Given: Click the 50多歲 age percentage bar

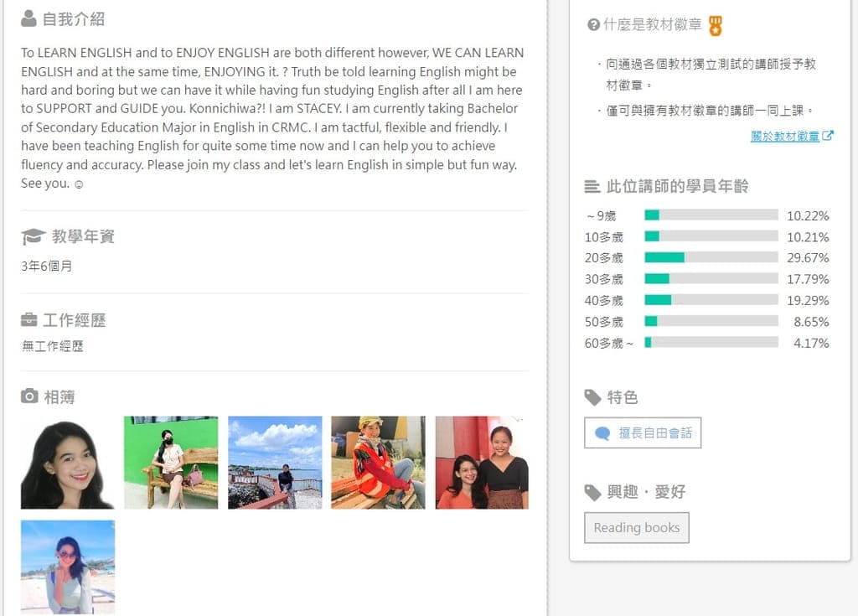Looking at the screenshot, I should (x=711, y=322).
